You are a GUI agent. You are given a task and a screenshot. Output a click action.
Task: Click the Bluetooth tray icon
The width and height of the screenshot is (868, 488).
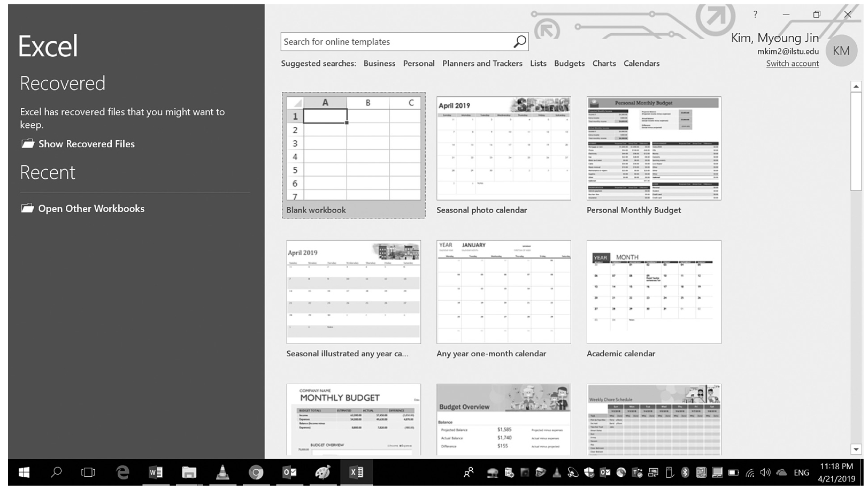(x=685, y=472)
